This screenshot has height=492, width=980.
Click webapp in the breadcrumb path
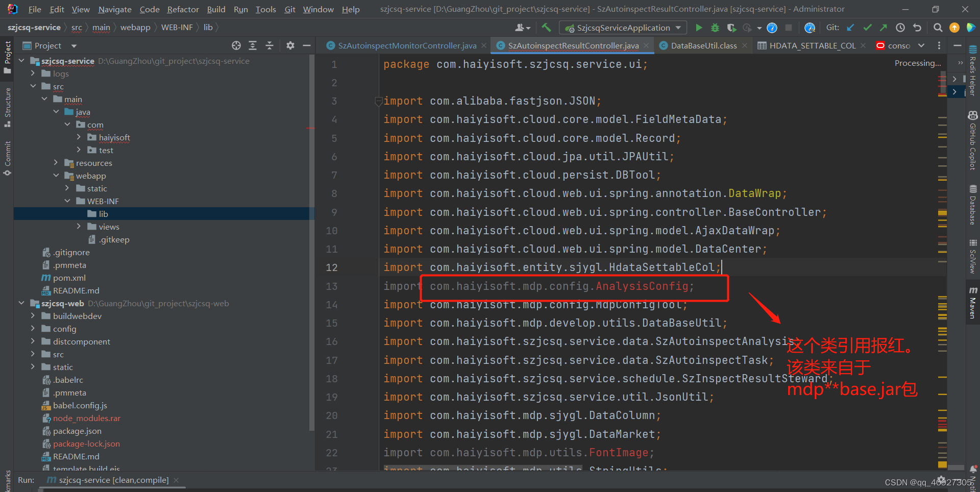pyautogui.click(x=135, y=28)
